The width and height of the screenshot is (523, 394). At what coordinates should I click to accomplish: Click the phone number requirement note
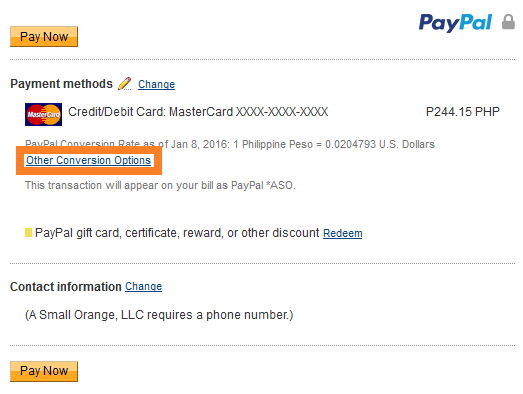[159, 315]
